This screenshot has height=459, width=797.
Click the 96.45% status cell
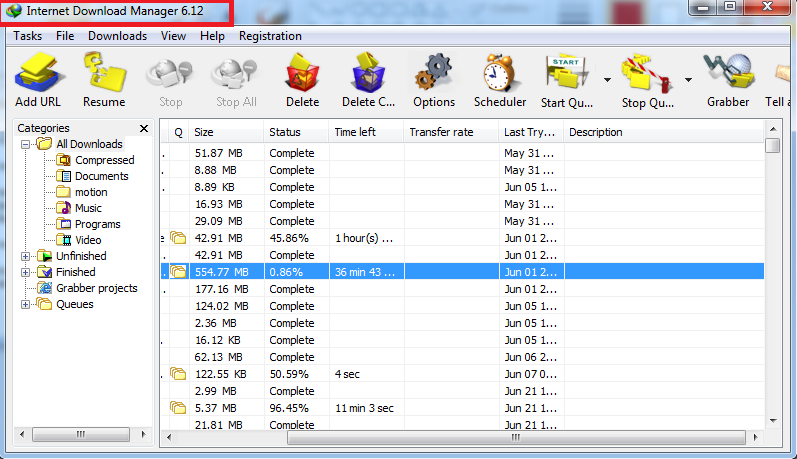(x=296, y=408)
